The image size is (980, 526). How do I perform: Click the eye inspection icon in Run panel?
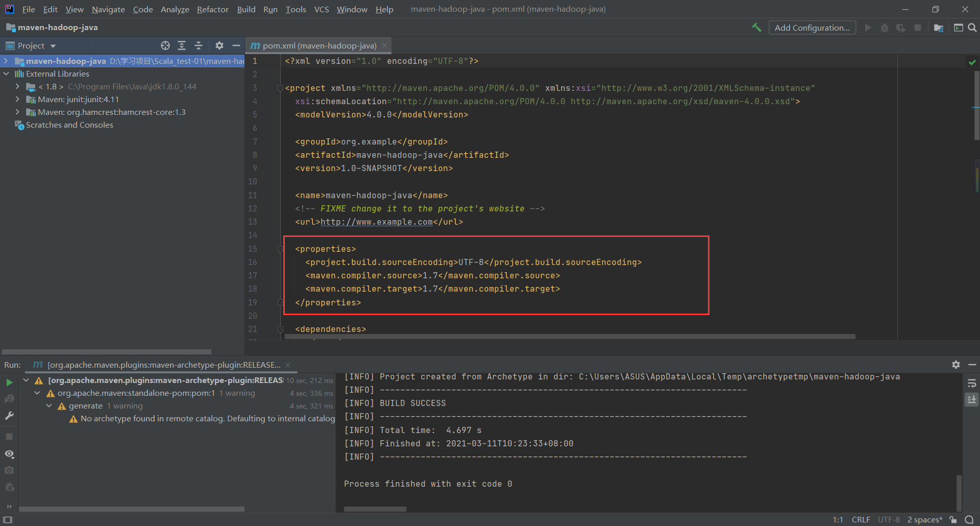pos(9,453)
